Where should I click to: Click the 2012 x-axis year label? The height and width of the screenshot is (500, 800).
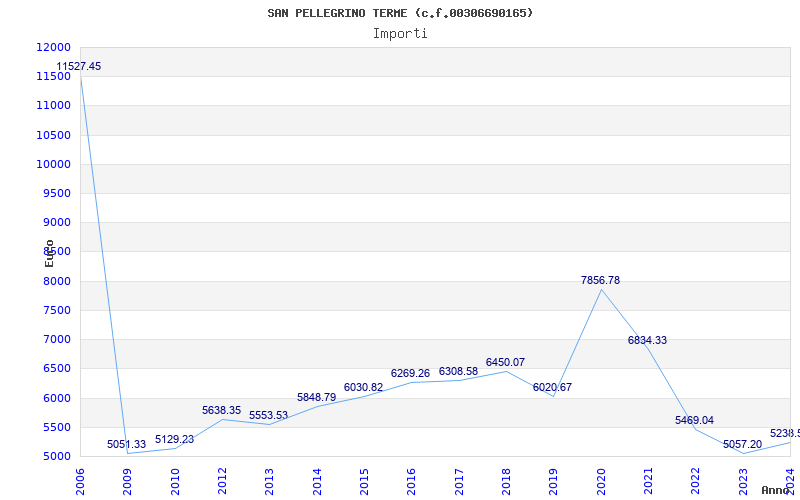point(222,482)
